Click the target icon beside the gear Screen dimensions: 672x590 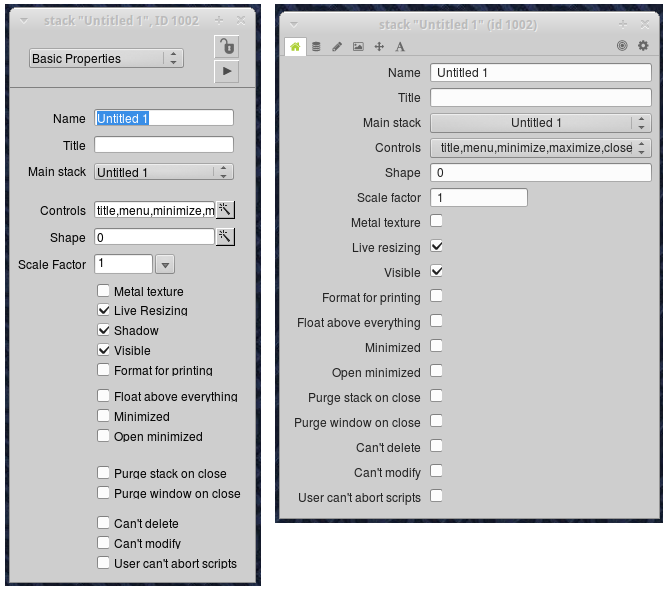click(x=622, y=46)
